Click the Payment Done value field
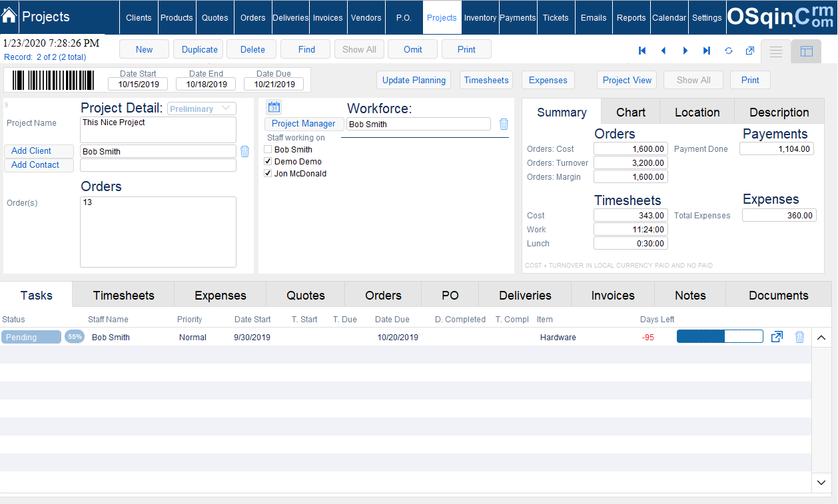838x504 pixels. pos(776,149)
